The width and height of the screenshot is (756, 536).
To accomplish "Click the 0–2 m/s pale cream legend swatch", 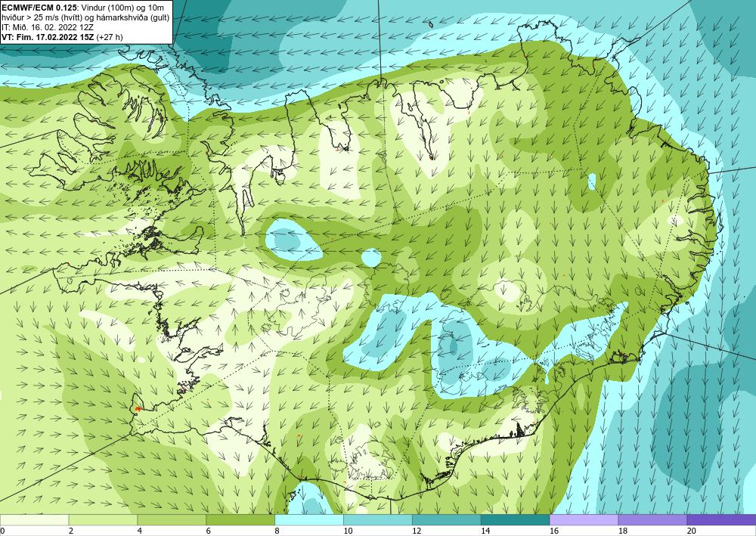I will click(34, 520).
